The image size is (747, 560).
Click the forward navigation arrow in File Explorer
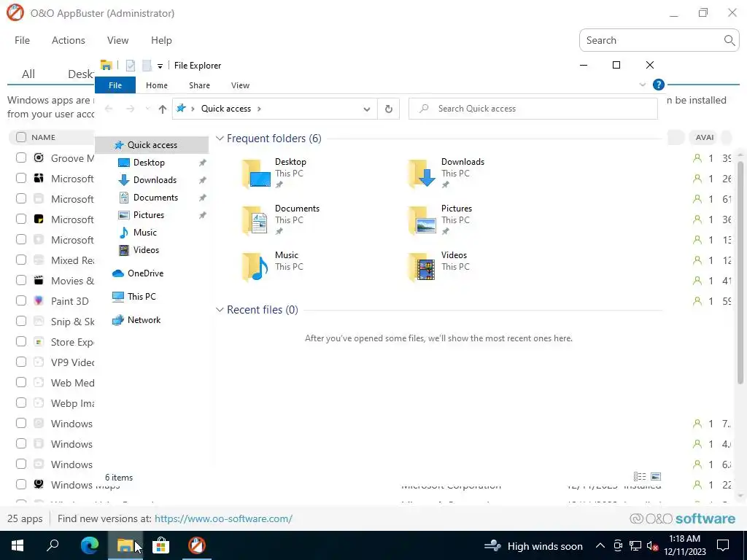[x=130, y=109]
